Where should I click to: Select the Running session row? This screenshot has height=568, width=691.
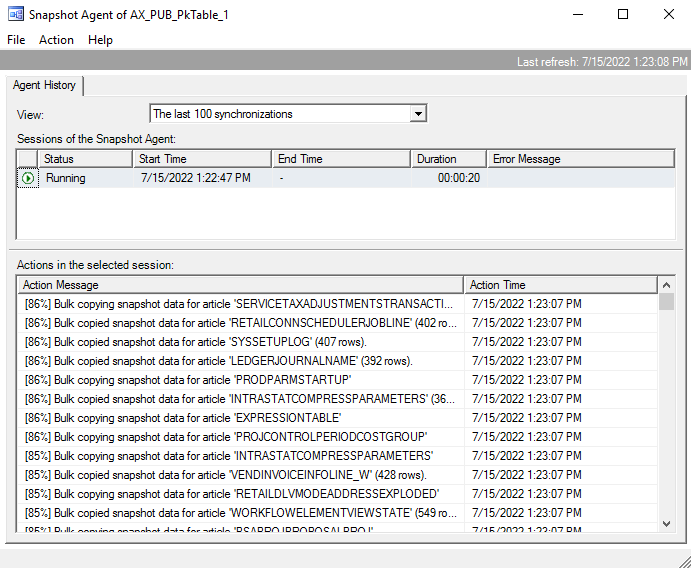click(346, 178)
